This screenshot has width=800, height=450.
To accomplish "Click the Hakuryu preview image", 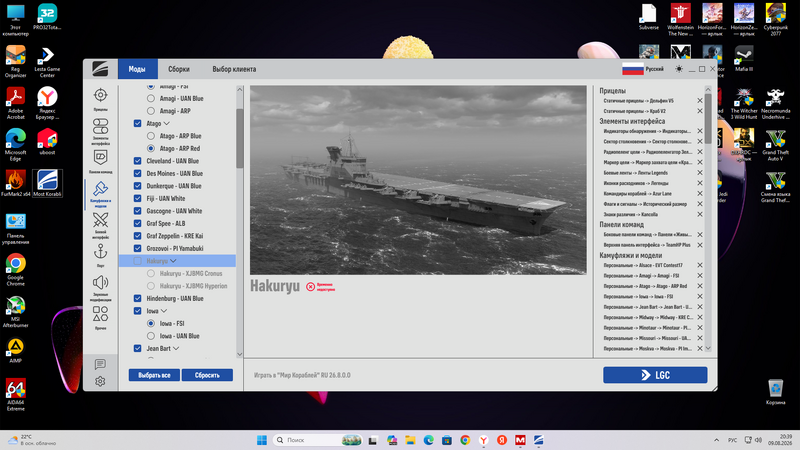I will [x=418, y=180].
